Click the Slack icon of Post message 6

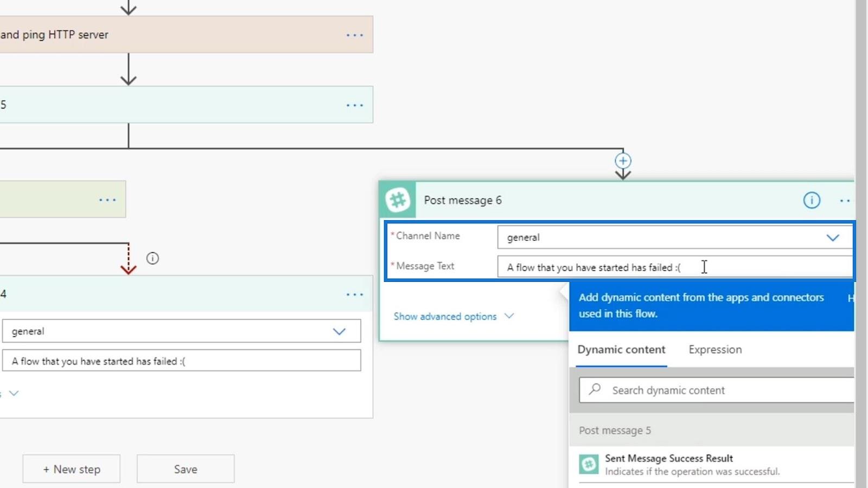(398, 200)
